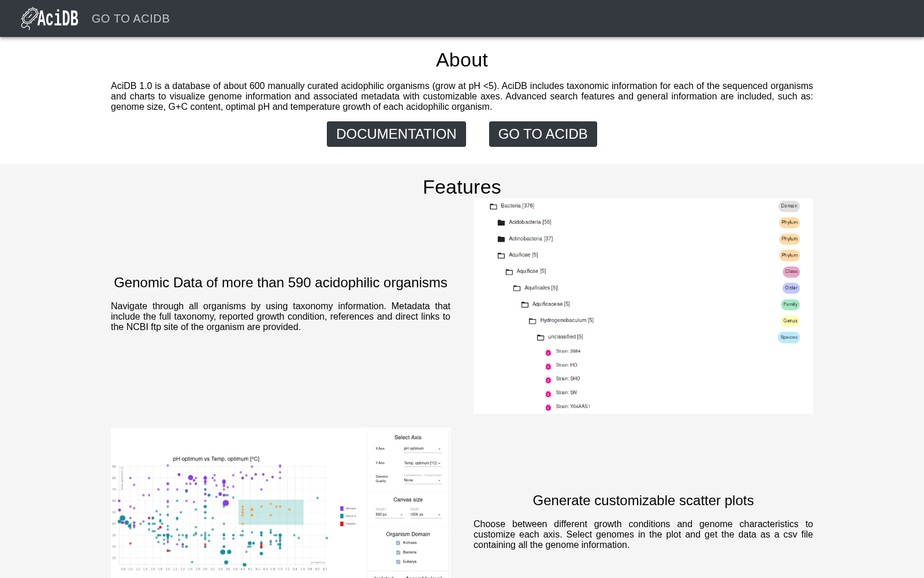Click the organism icon beside Strain: 3684

[x=548, y=353]
